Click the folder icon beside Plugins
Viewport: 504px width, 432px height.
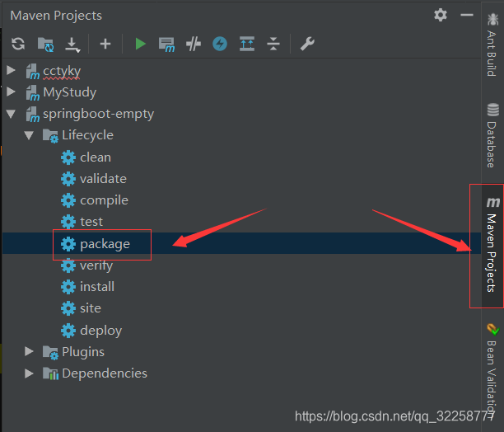[50, 352]
